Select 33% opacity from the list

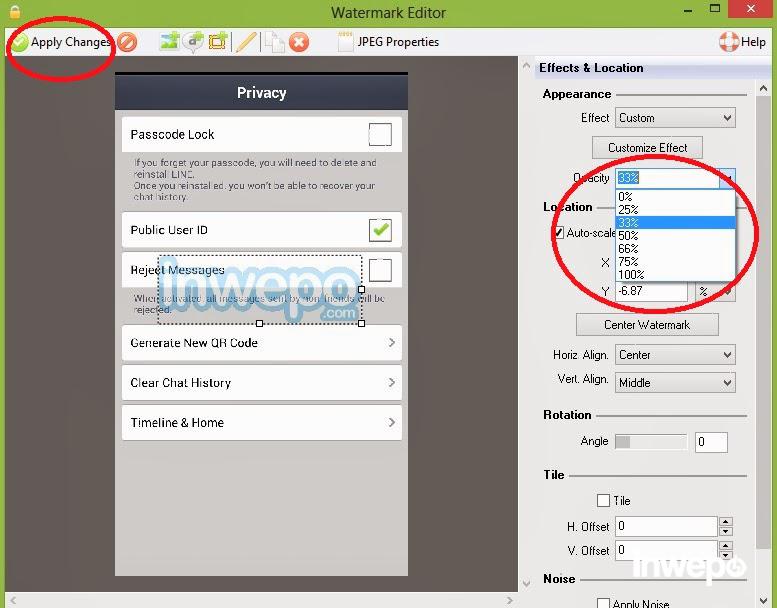675,222
